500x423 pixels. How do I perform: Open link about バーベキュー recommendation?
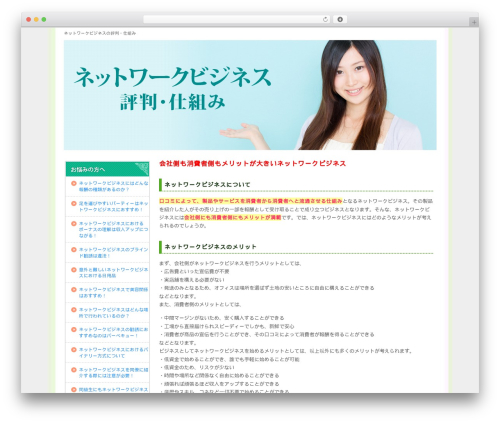coord(113,333)
